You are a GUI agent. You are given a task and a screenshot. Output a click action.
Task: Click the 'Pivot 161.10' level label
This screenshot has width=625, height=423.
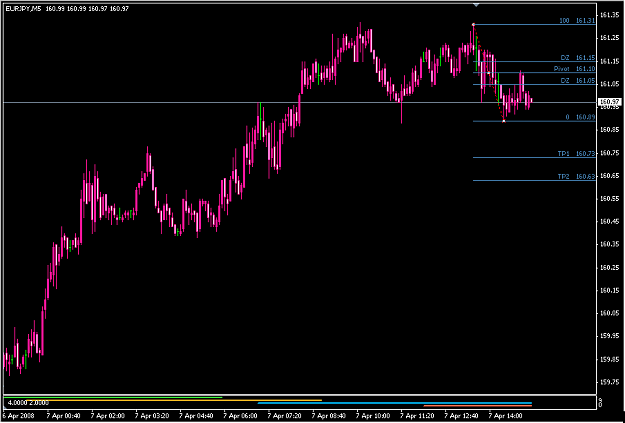(x=574, y=69)
